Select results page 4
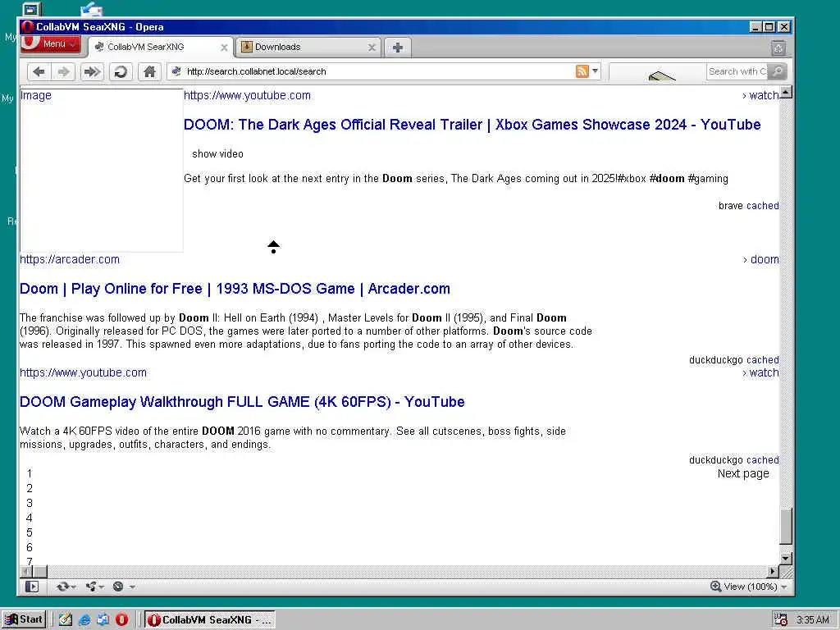The image size is (840, 630). pos(30,518)
